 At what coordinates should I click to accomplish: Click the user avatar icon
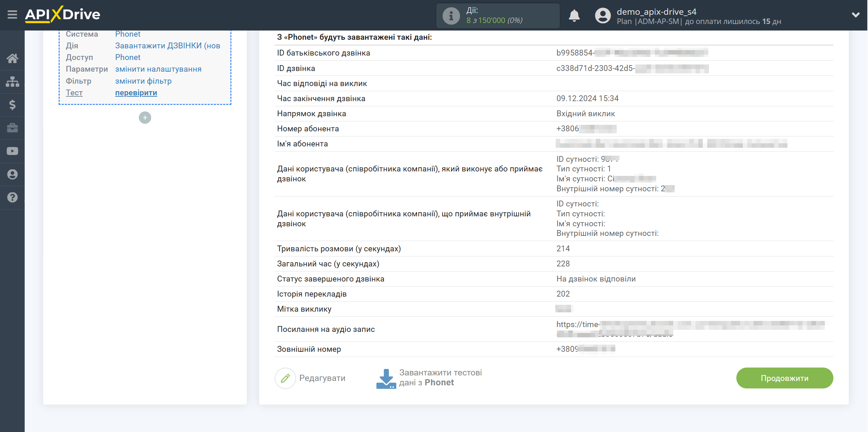pyautogui.click(x=603, y=15)
